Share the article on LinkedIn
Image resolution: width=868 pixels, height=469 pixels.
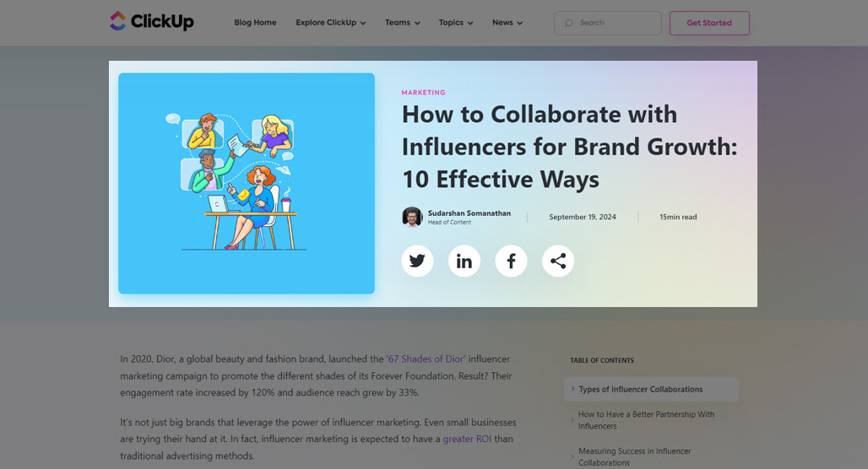coord(464,261)
